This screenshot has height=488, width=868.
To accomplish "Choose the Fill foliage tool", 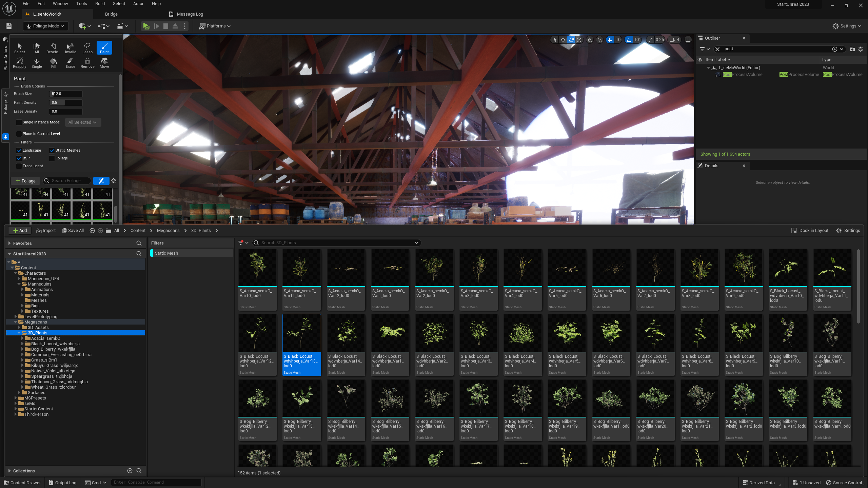I will coord(54,62).
